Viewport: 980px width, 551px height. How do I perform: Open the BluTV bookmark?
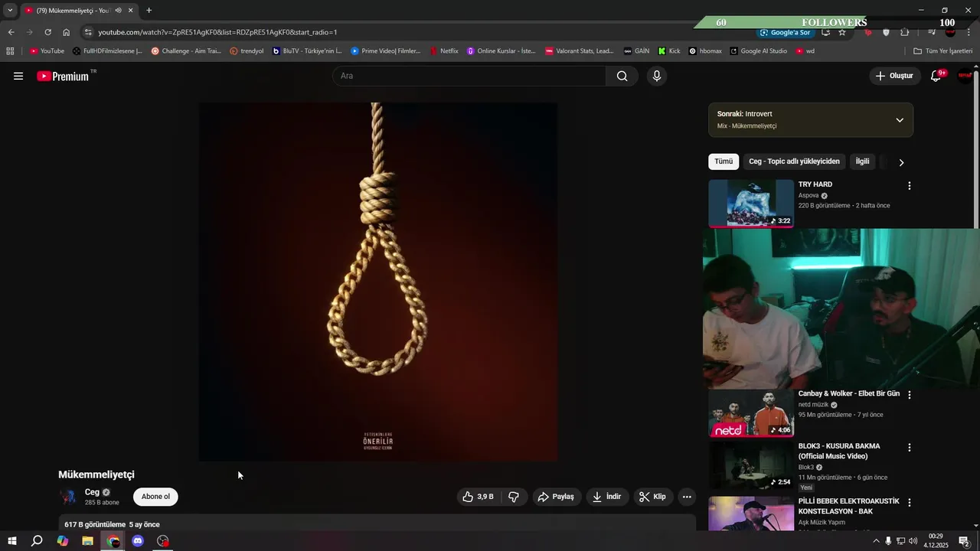click(307, 51)
